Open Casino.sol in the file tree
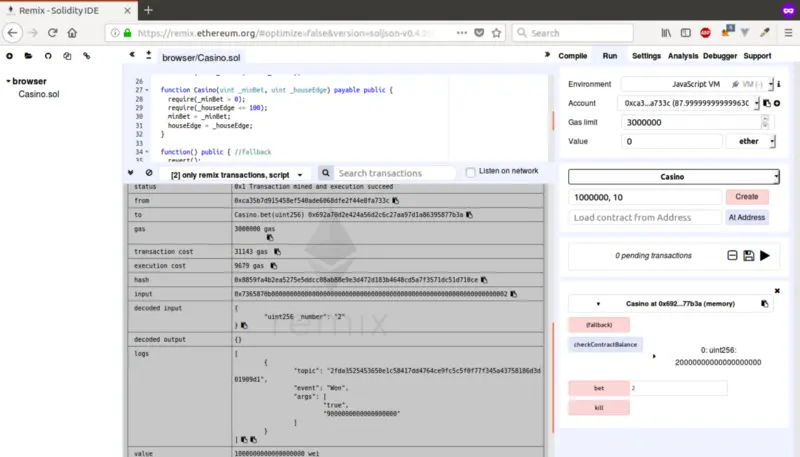The height and width of the screenshot is (457, 800). point(39,94)
